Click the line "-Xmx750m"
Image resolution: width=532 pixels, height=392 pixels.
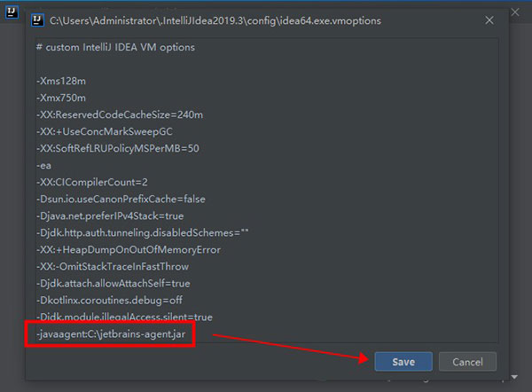(61, 98)
